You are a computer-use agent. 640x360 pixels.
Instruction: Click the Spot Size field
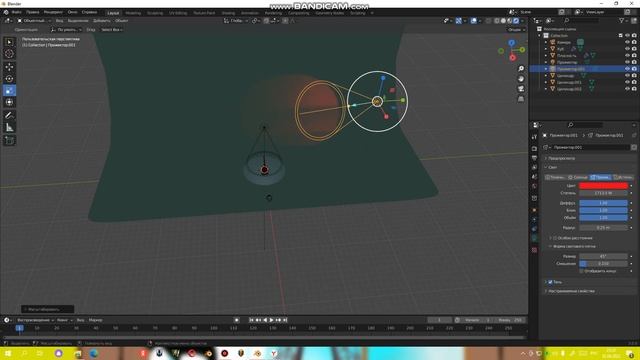pos(603,256)
